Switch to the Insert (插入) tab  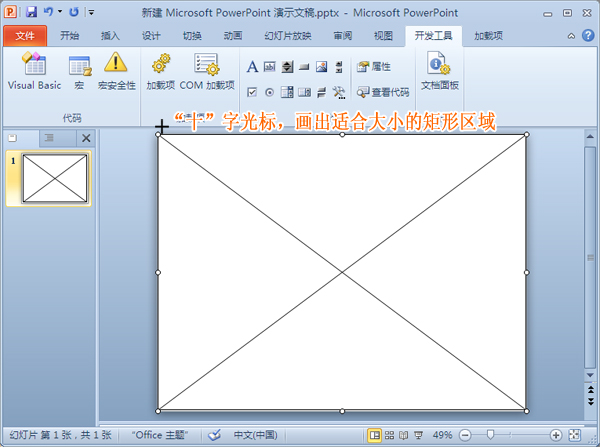click(x=110, y=36)
